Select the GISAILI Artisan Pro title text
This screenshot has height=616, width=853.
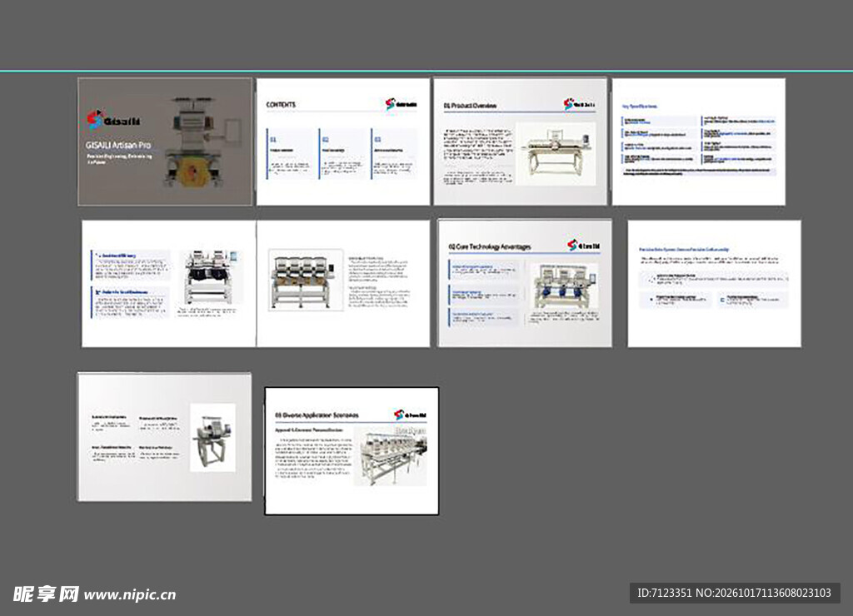(118, 145)
